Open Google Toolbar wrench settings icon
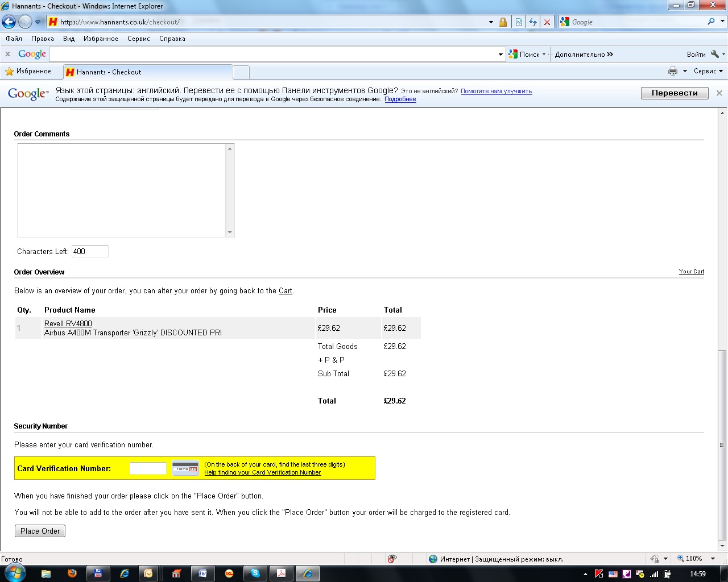The width and height of the screenshot is (728, 582). click(x=715, y=55)
